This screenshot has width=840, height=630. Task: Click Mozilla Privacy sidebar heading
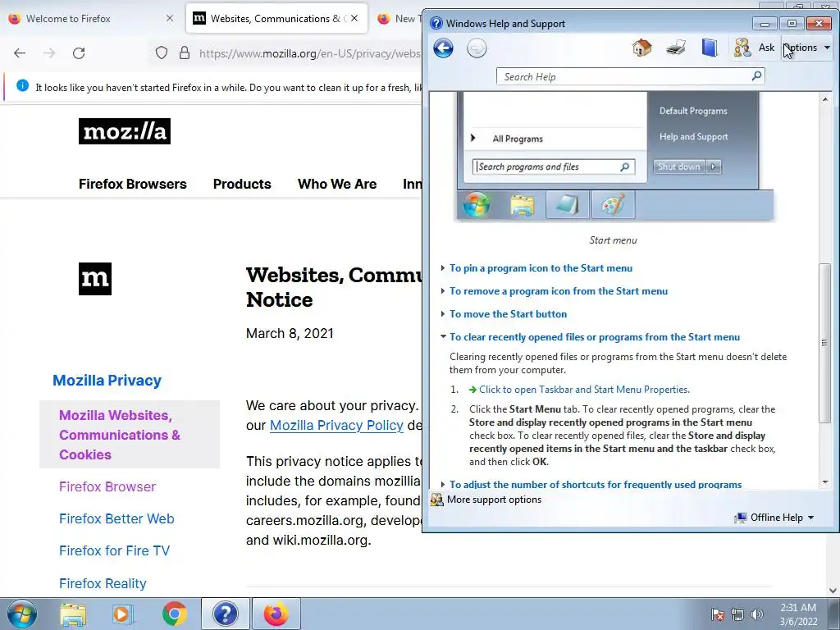click(x=107, y=381)
